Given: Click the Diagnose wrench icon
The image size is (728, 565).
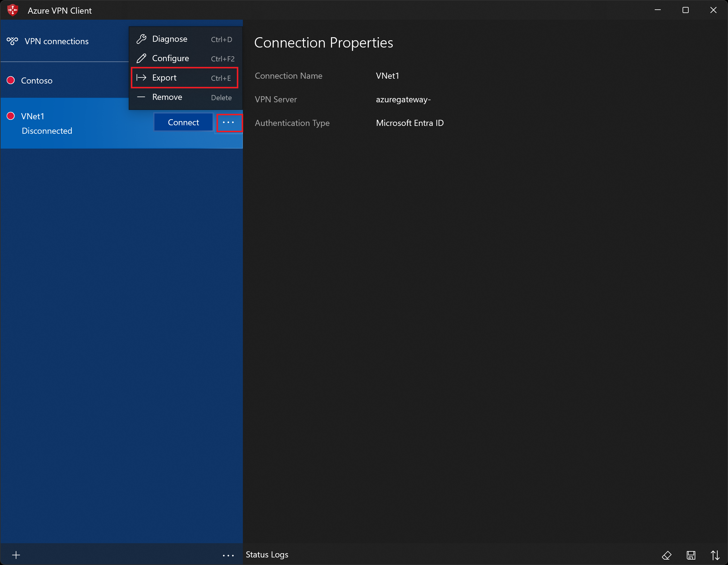Looking at the screenshot, I should tap(141, 39).
